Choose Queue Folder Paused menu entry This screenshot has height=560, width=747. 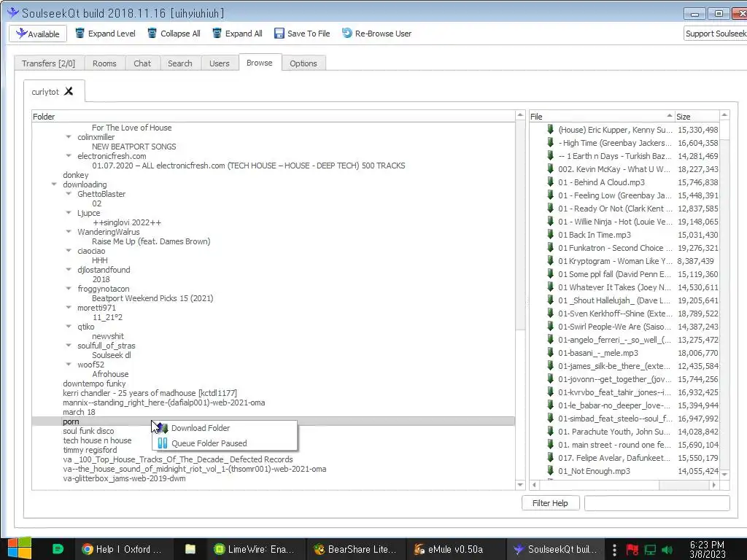click(x=225, y=443)
